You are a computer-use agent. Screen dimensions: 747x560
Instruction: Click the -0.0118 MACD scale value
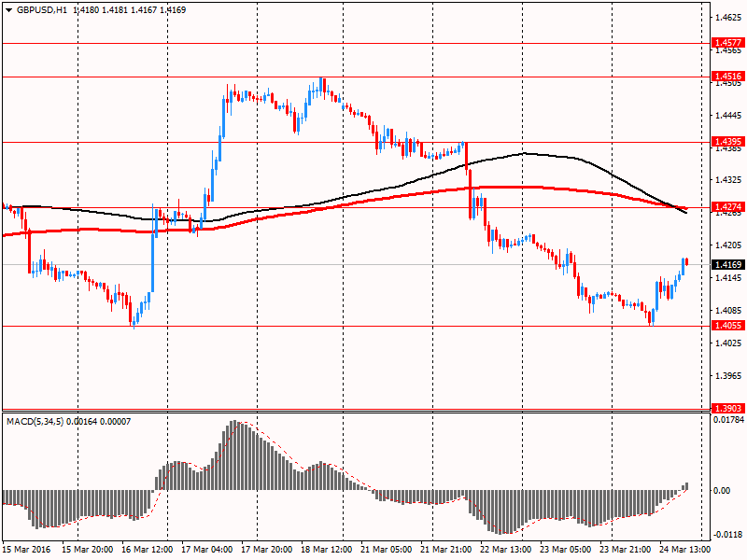pyautogui.click(x=729, y=534)
